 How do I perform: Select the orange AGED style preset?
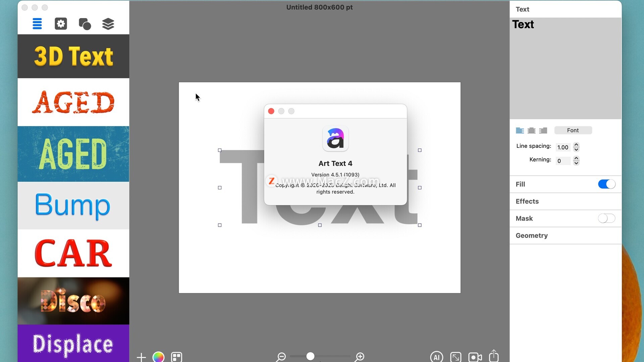coord(73,102)
